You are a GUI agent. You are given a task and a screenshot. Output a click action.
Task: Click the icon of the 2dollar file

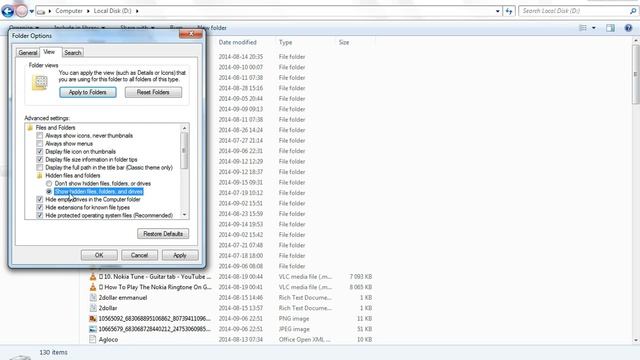[93, 308]
